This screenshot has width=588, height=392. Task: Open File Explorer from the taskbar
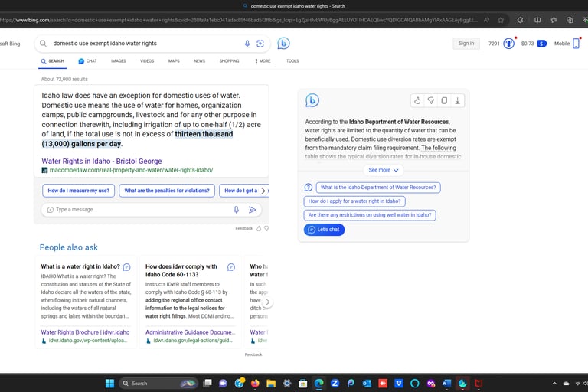271,383
